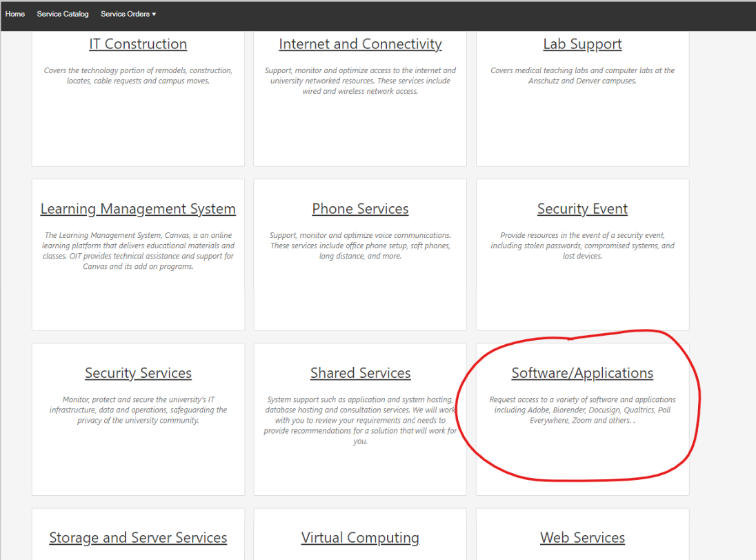756x560 pixels.
Task: Click Lab Support description about teaching labs
Action: (x=582, y=76)
